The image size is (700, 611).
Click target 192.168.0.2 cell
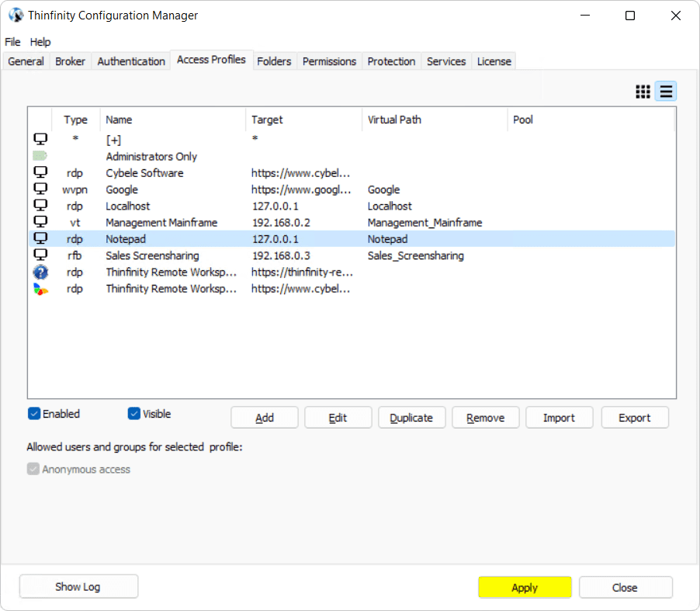click(x=281, y=222)
